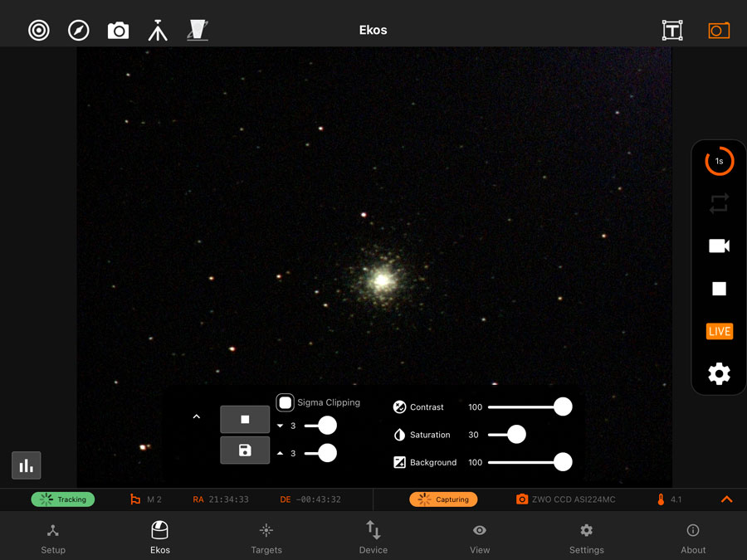Adjust the Saturation slider handle
747x560 pixels.
pyautogui.click(x=516, y=434)
